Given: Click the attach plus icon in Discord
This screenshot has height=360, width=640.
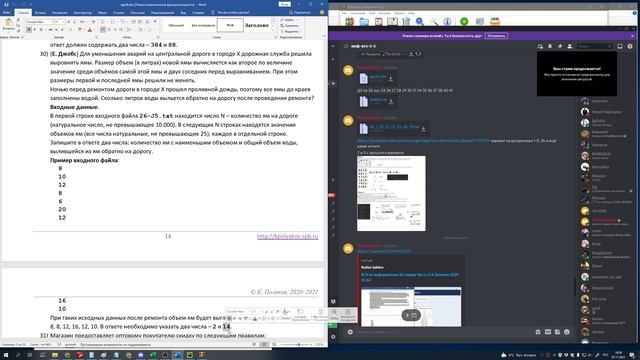Looking at the screenshot, I should [x=350, y=332].
